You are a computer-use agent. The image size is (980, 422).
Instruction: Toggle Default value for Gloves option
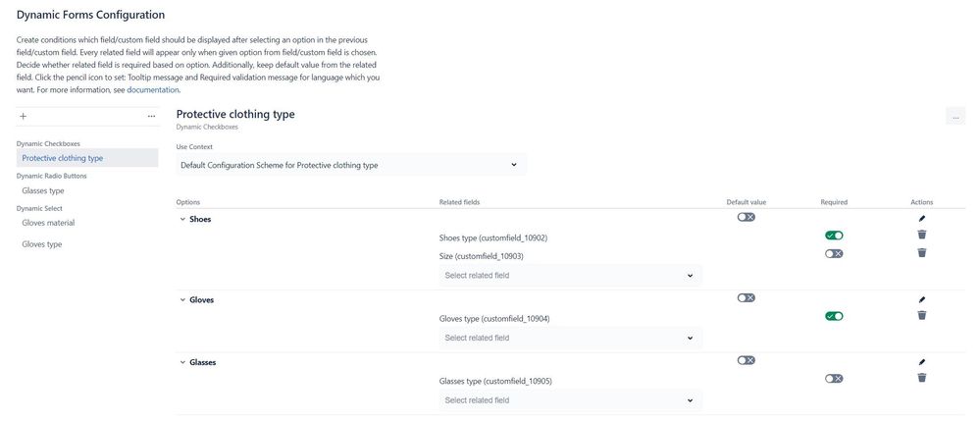click(x=747, y=298)
